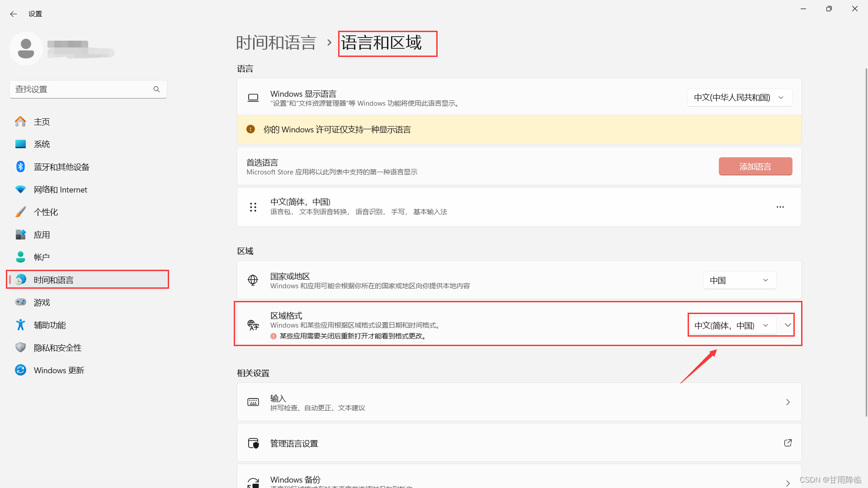Select 蓝牙和其他设备 in the sidebar
This screenshot has width=868, height=488.
pyautogui.click(x=88, y=167)
